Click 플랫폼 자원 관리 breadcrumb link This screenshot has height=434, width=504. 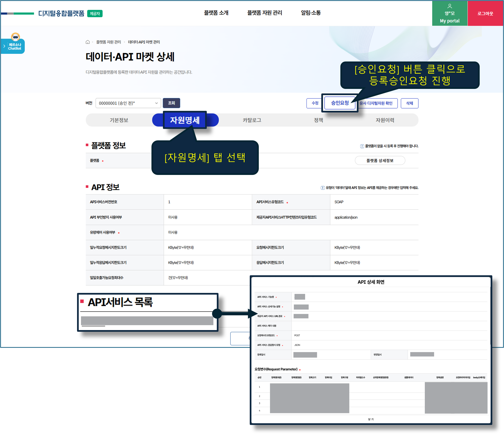pyautogui.click(x=109, y=42)
